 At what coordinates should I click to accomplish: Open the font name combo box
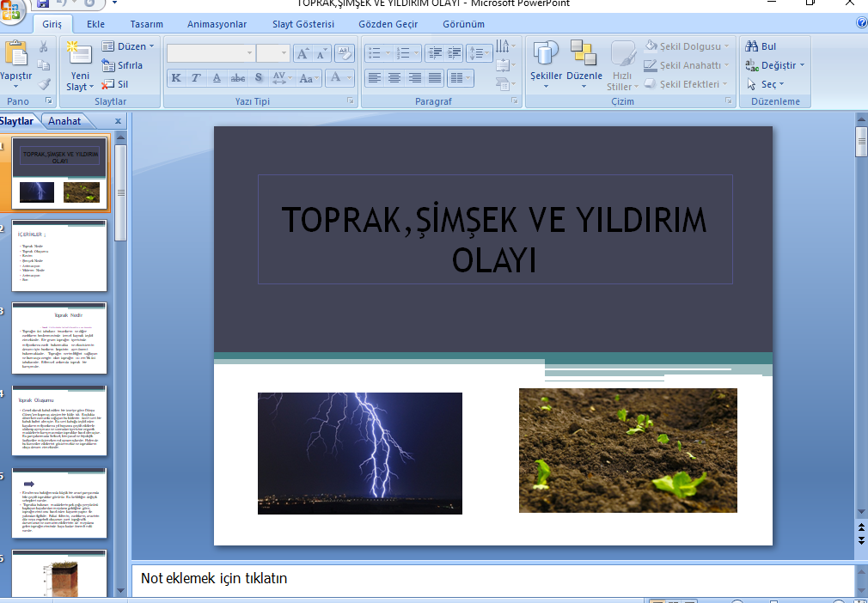[x=211, y=53]
